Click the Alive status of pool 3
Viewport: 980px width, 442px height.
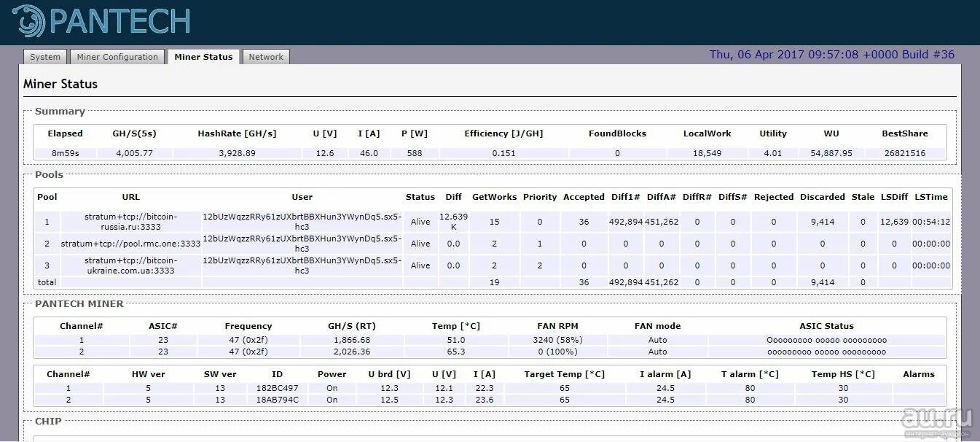point(420,265)
